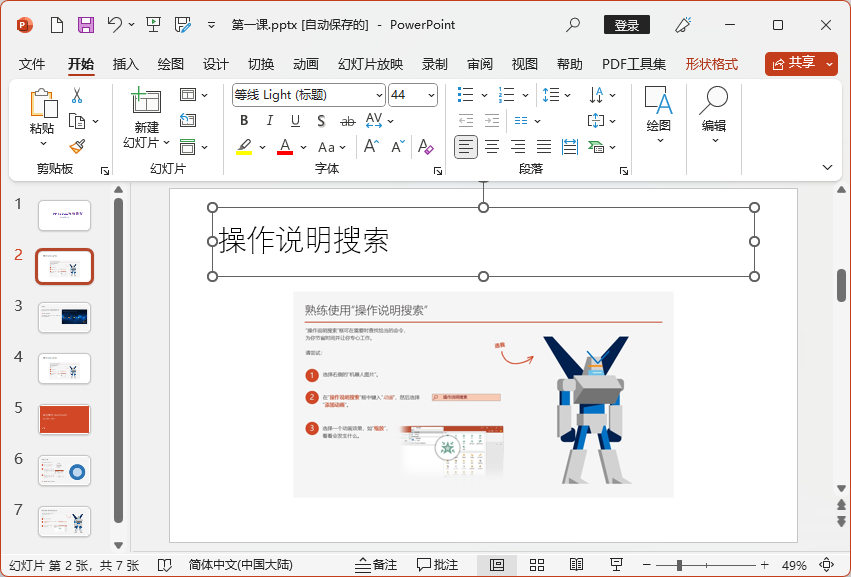Open the Drawing group icon
The height and width of the screenshot is (577, 851).
[658, 100]
